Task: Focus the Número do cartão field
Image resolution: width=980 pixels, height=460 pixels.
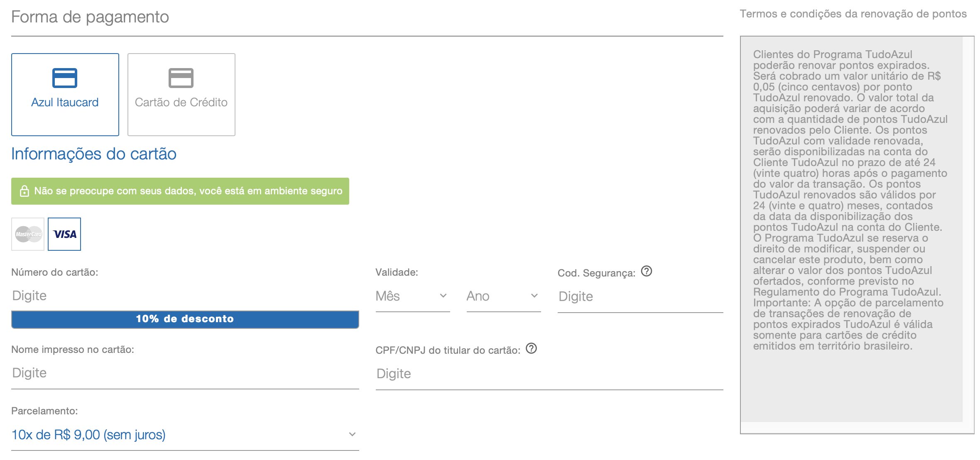Action: click(x=185, y=296)
